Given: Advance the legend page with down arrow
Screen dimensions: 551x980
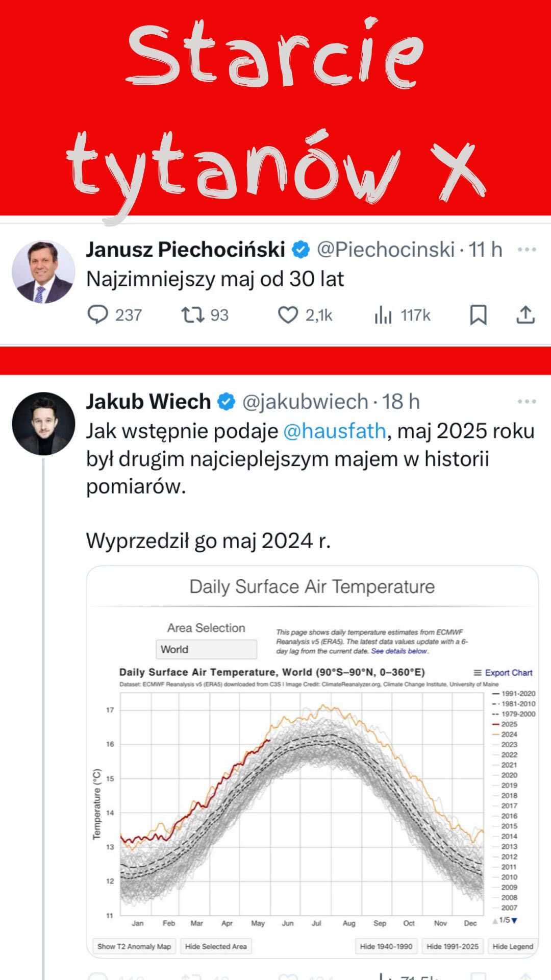Looking at the screenshot, I should (x=514, y=920).
